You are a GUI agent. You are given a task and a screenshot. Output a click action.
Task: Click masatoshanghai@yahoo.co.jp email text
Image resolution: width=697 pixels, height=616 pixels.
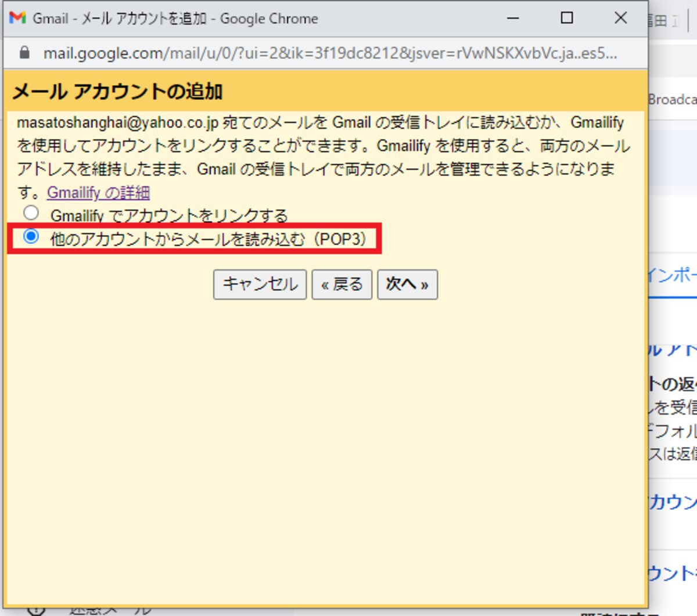point(118,123)
